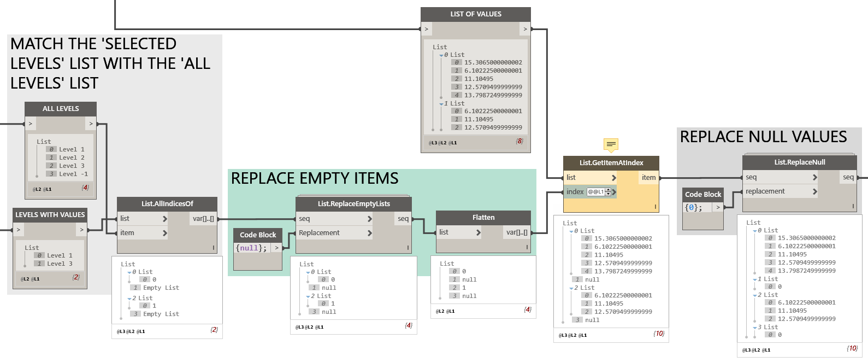Open replacement port chevron on List.ReplaceNull

[814, 191]
